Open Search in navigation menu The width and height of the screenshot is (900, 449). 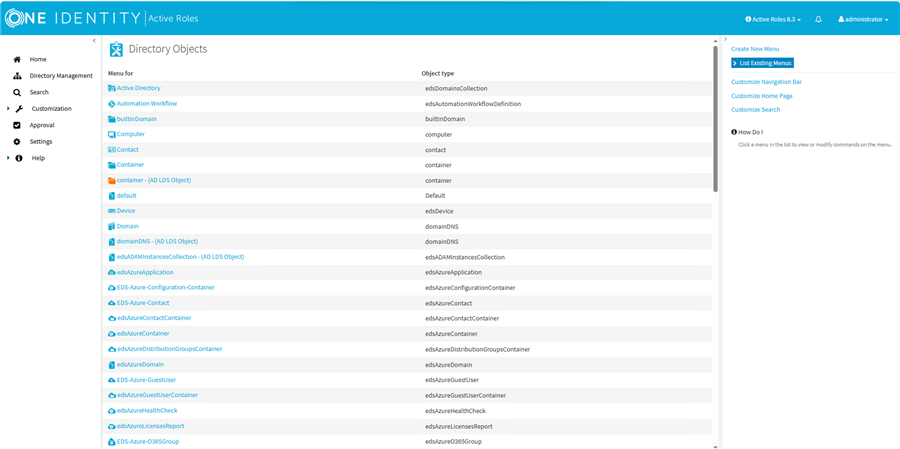(39, 92)
